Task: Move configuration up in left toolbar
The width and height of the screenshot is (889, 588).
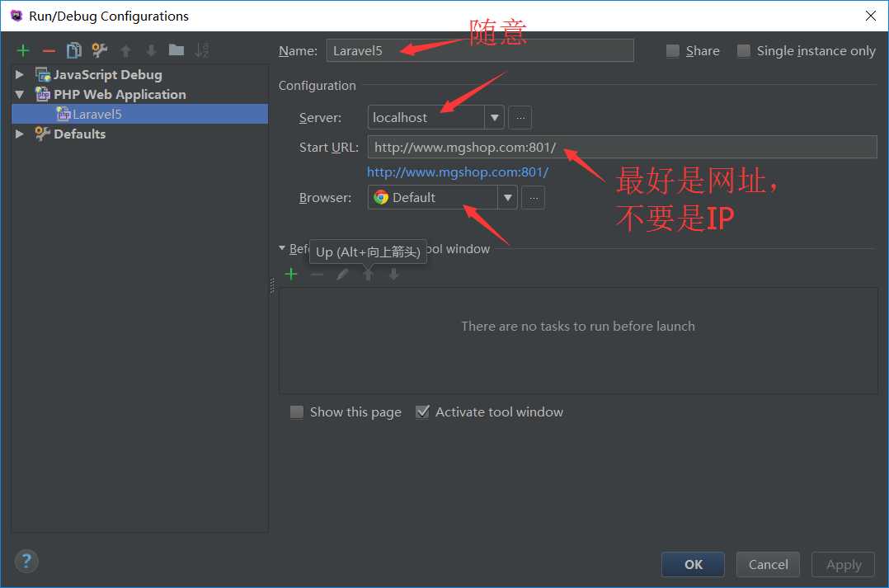Action: point(126,51)
